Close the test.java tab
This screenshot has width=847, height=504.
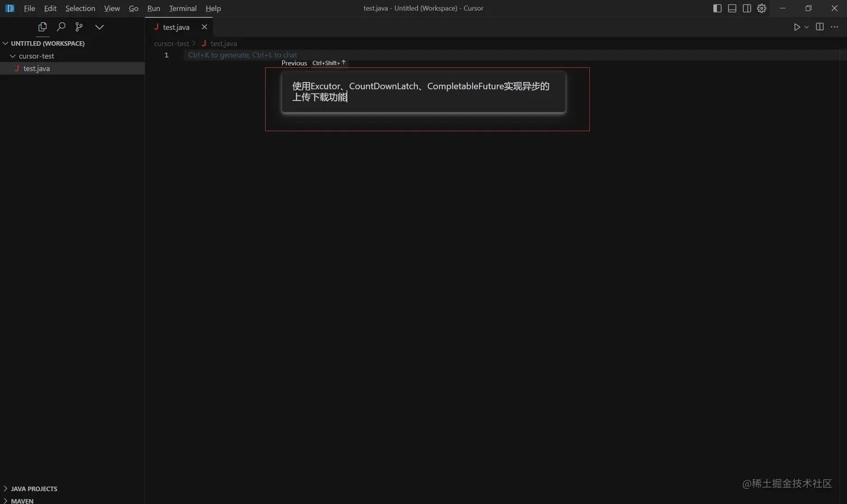tap(204, 27)
